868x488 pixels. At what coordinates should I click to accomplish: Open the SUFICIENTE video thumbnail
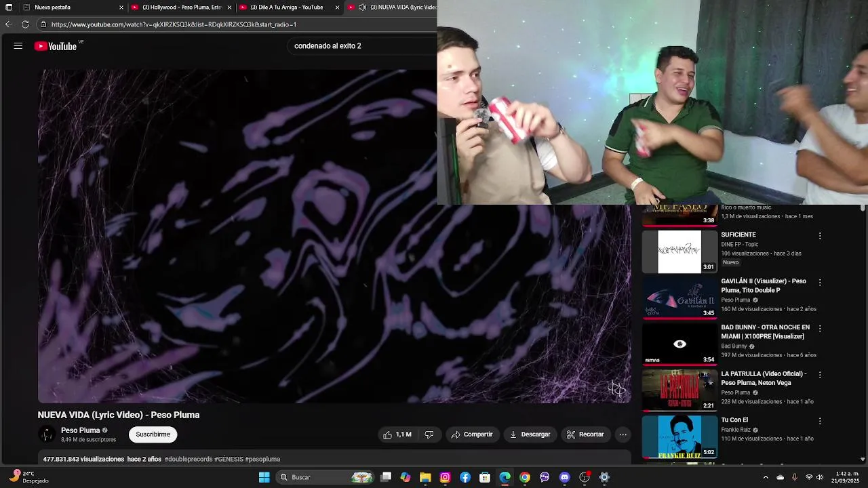pos(679,251)
